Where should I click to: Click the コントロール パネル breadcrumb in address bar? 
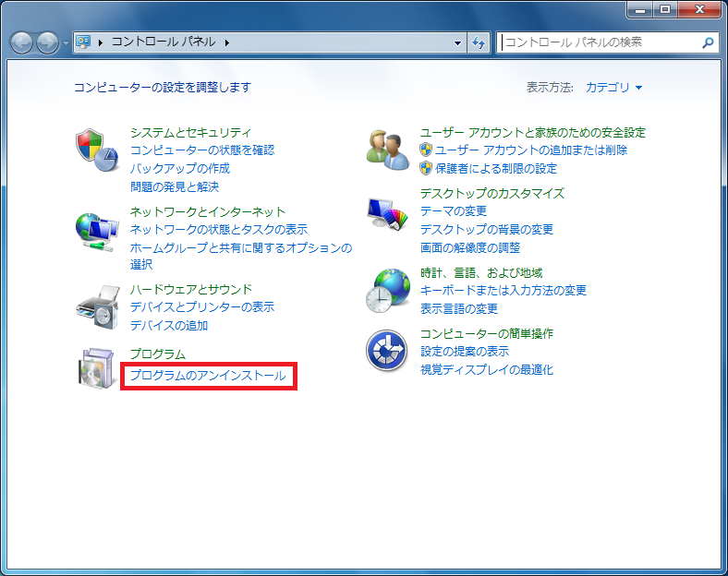(164, 42)
